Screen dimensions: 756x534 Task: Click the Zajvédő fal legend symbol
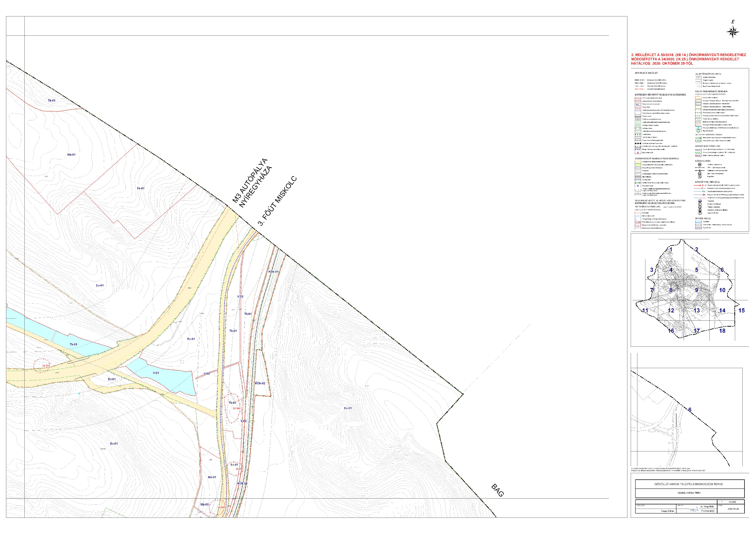(698, 228)
